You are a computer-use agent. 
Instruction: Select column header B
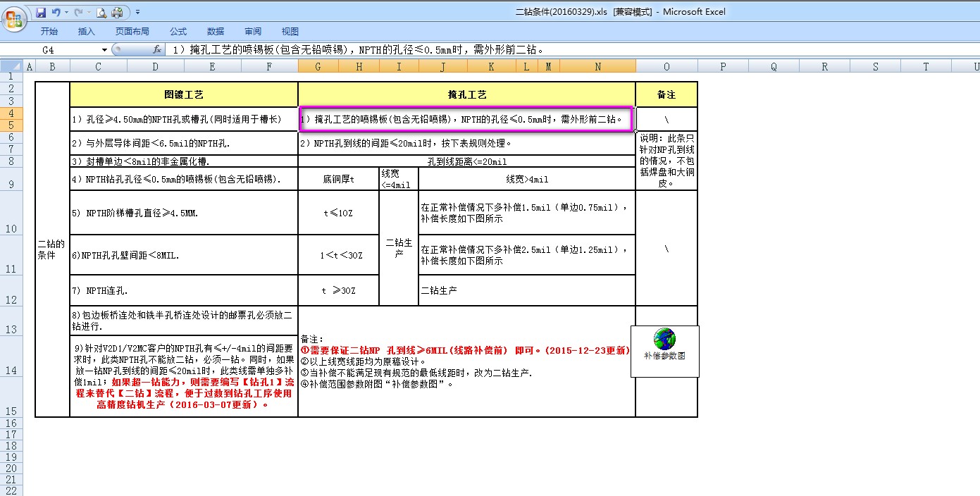(52, 66)
